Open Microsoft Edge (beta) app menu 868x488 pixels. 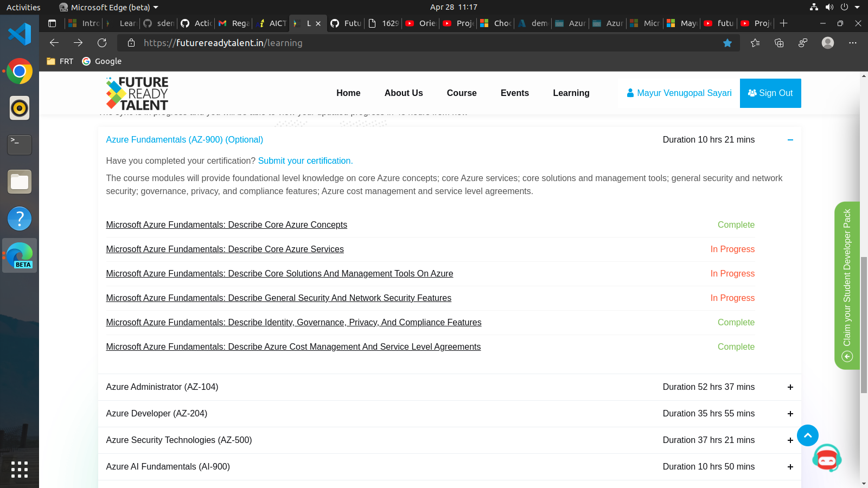click(108, 7)
